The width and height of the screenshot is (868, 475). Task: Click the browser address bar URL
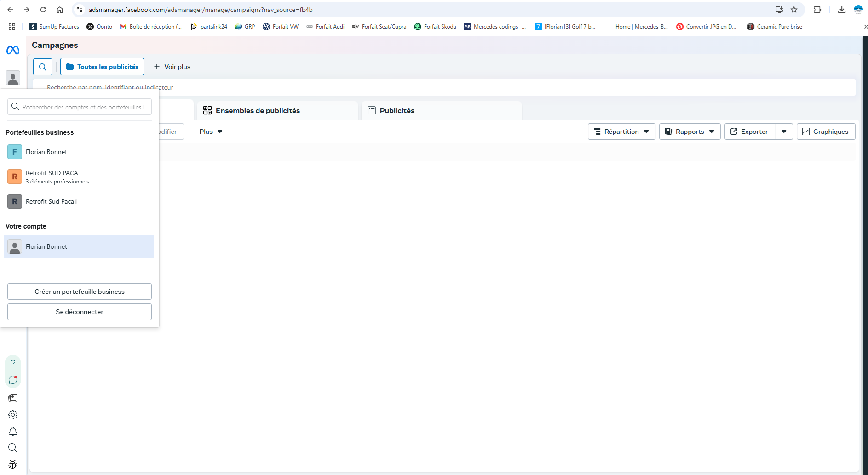tap(201, 10)
